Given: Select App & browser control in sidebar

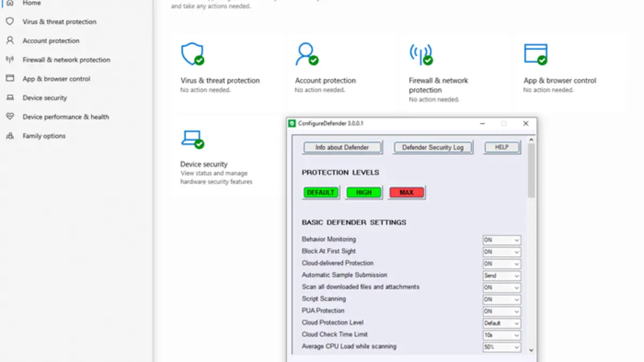Looking at the screenshot, I should click(x=56, y=79).
